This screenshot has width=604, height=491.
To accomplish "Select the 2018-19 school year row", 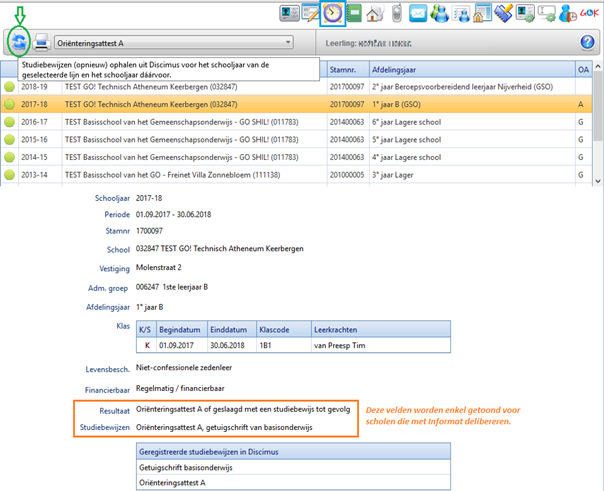I will click(x=296, y=87).
